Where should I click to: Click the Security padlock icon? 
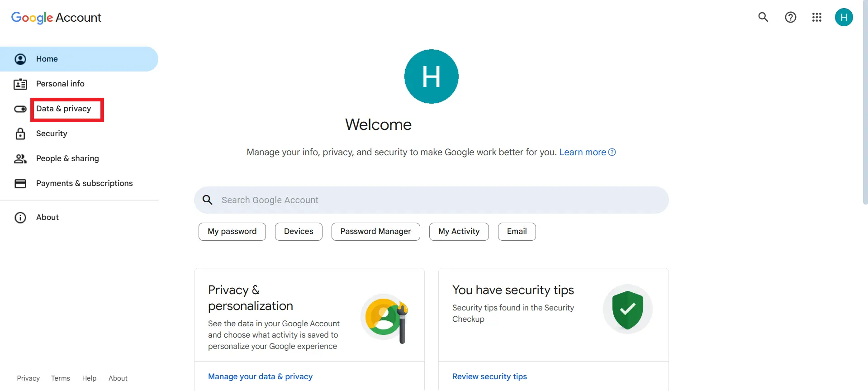click(20, 134)
